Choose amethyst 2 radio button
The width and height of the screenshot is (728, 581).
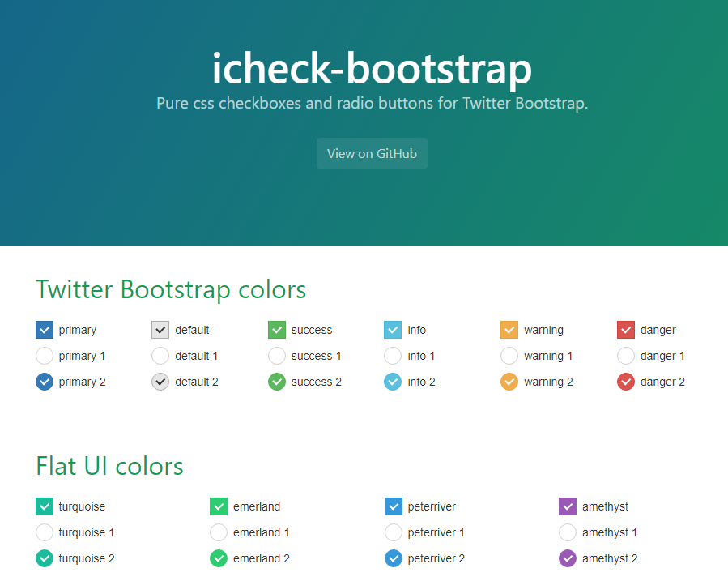568,558
